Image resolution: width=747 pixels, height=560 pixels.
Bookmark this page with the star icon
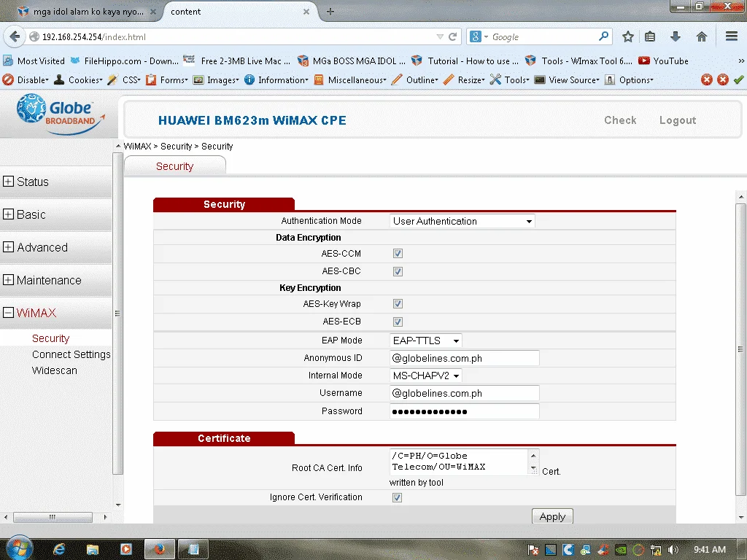[628, 36]
